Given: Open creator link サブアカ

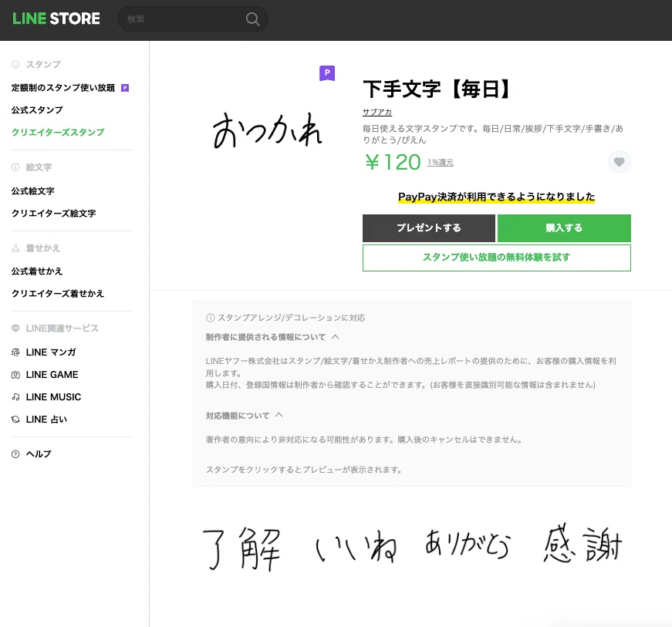Looking at the screenshot, I should pos(377,112).
